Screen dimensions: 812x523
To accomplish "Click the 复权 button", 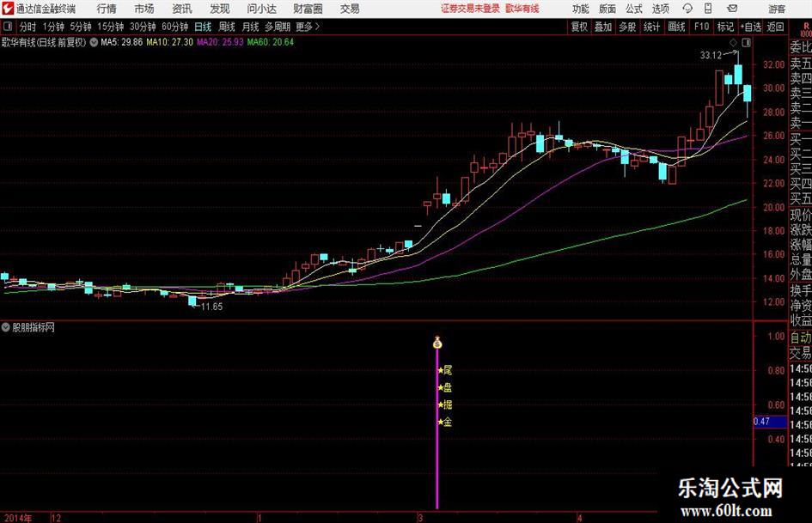I will click(579, 27).
